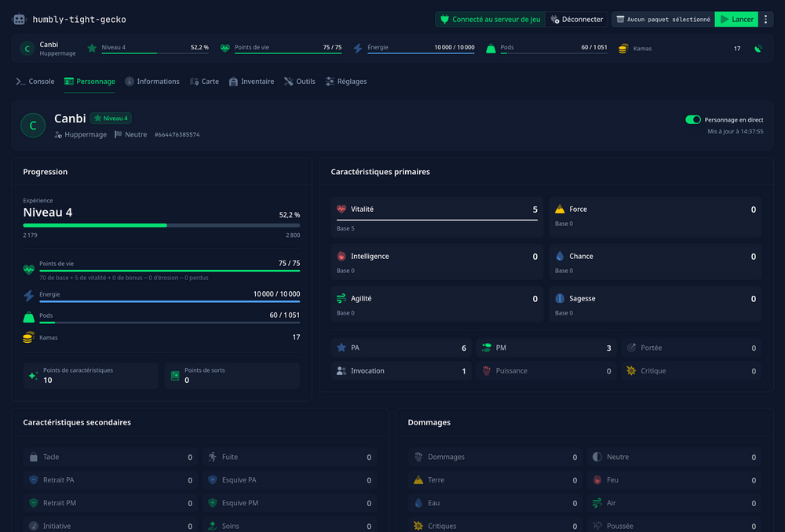
Task: Click the Agilité wind icon
Action: coord(341,298)
